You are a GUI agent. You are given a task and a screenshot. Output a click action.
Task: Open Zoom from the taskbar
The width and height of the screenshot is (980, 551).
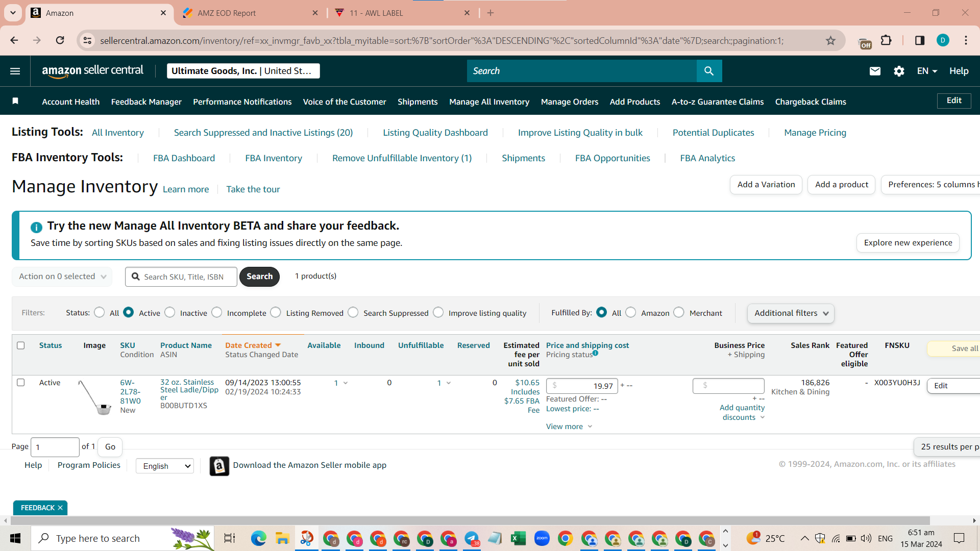542,538
